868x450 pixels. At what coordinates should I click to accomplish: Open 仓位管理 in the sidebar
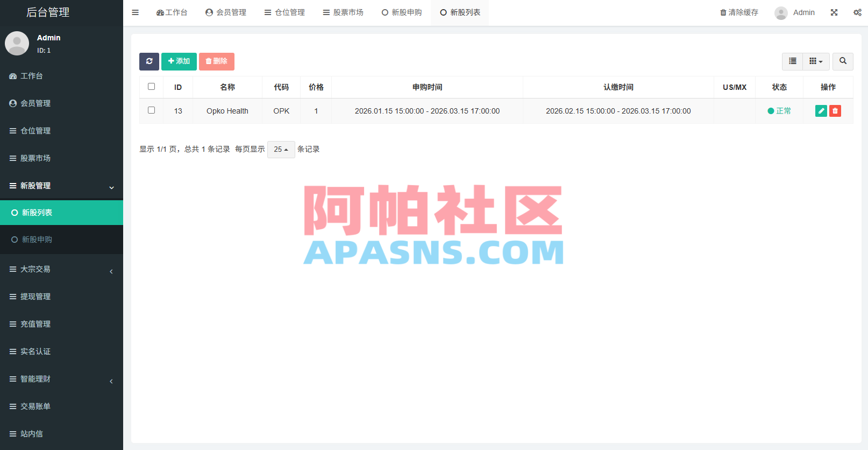point(61,131)
